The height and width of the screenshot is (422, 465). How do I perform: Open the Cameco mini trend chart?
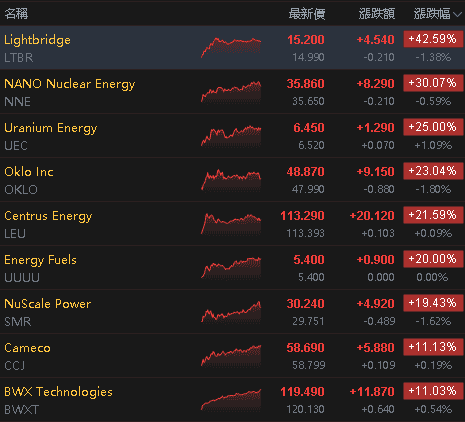(x=231, y=356)
